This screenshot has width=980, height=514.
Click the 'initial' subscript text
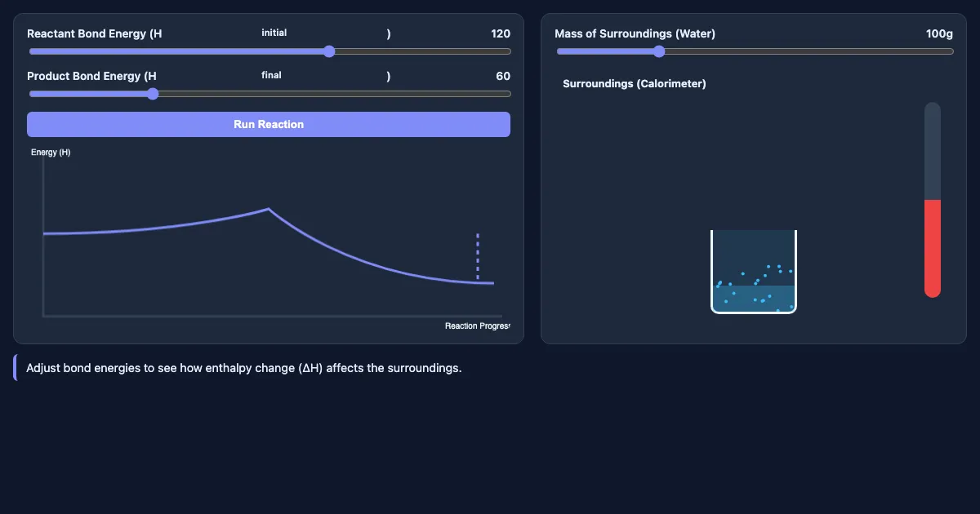274,33
